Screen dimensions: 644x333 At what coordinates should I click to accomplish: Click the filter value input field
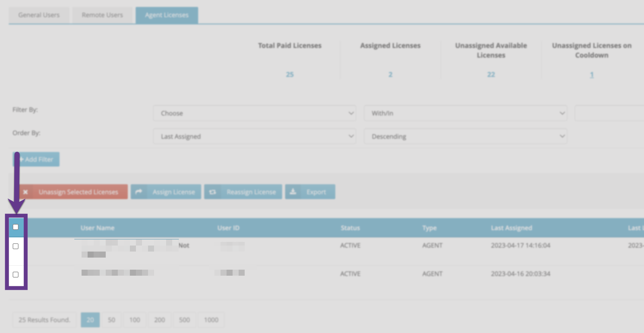coord(609,113)
